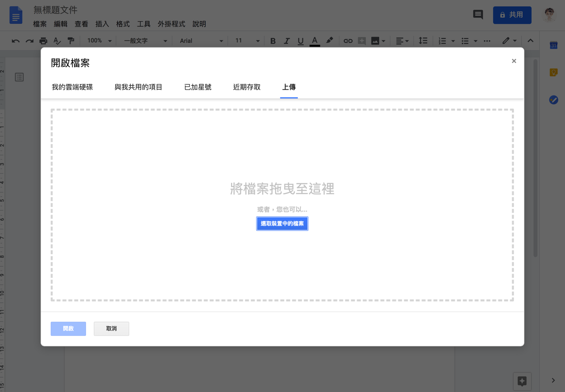Click the insert link icon
The height and width of the screenshot is (392, 565).
pyautogui.click(x=348, y=41)
